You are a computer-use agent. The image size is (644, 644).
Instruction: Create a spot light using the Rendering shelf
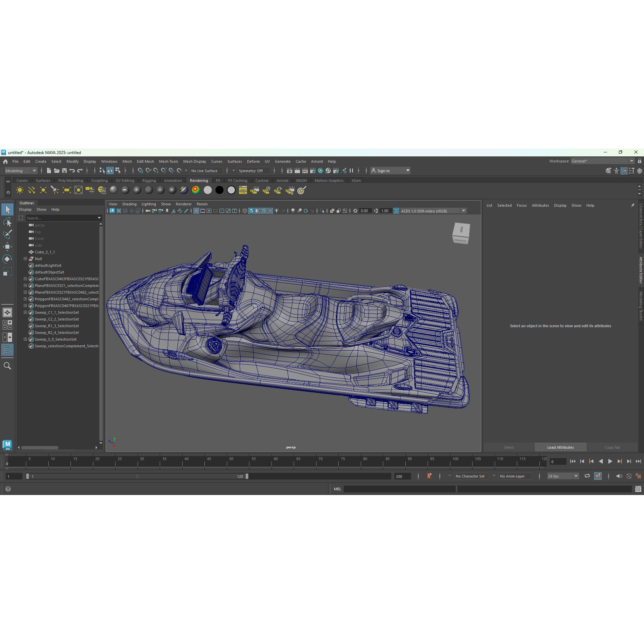coord(55,190)
